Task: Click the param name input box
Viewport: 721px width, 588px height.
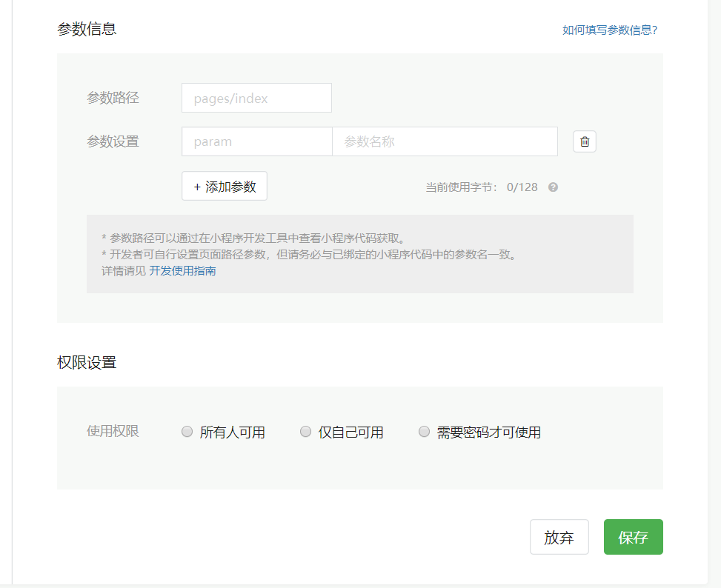Action: pyautogui.click(x=256, y=141)
